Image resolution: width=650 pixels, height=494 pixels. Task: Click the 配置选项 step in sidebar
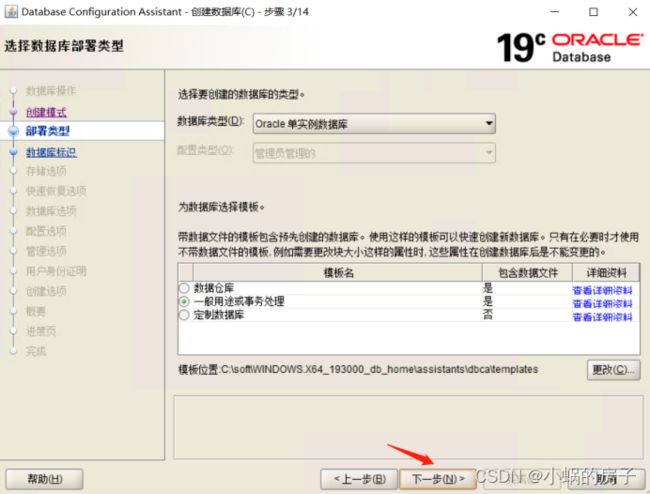coord(46,231)
